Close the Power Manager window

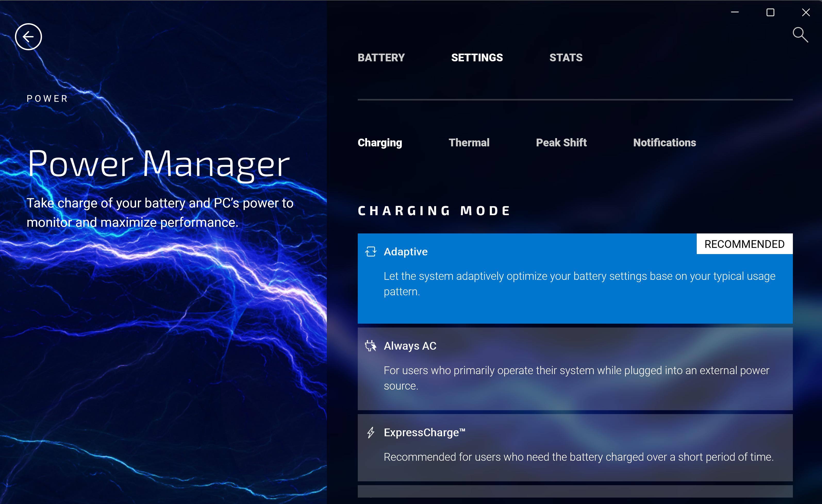point(806,12)
